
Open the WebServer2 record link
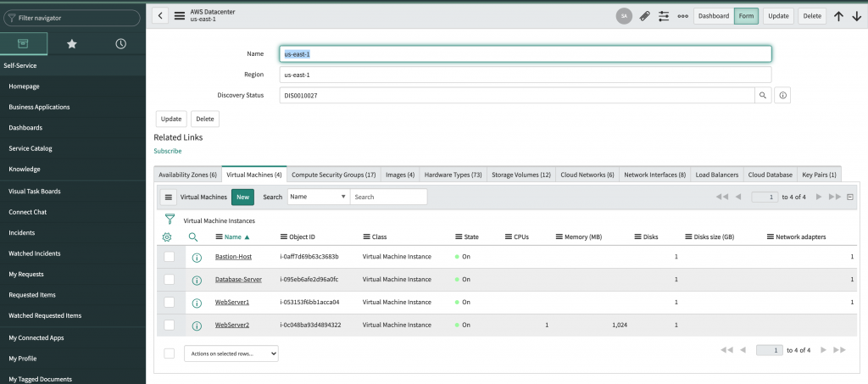(x=232, y=325)
